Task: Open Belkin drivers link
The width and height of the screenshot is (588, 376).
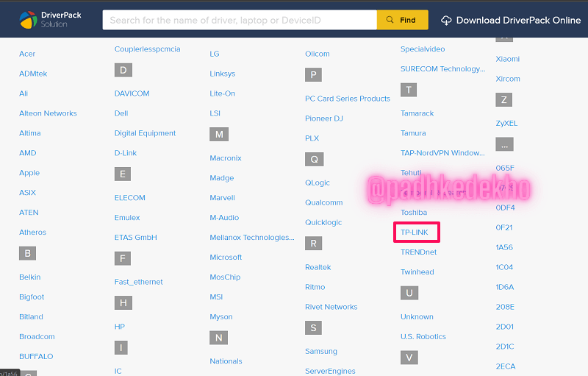Action: point(30,277)
